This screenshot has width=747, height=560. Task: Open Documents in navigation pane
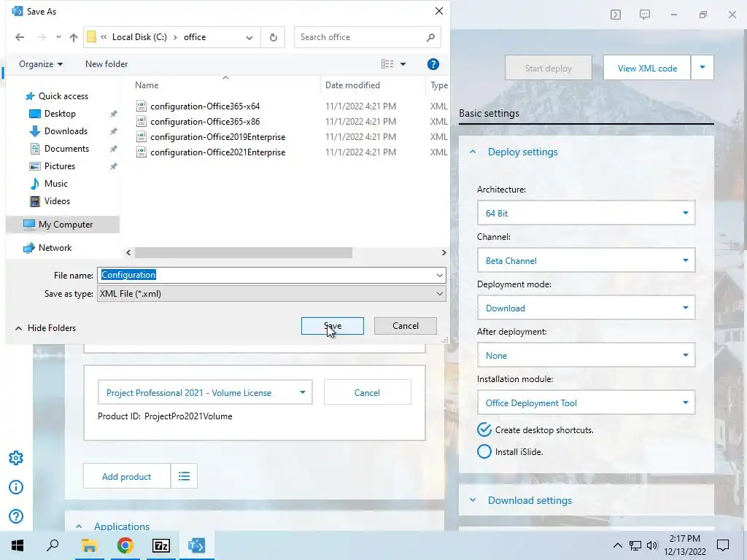click(x=66, y=149)
